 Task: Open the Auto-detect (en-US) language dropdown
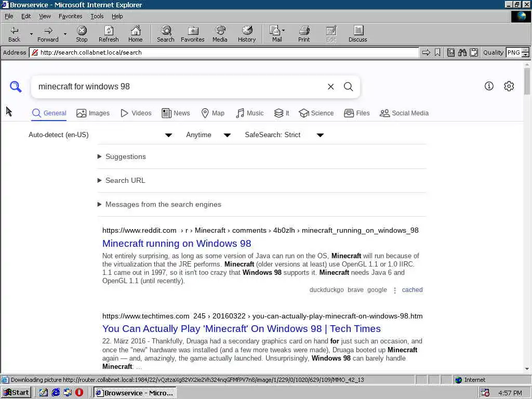(101, 135)
